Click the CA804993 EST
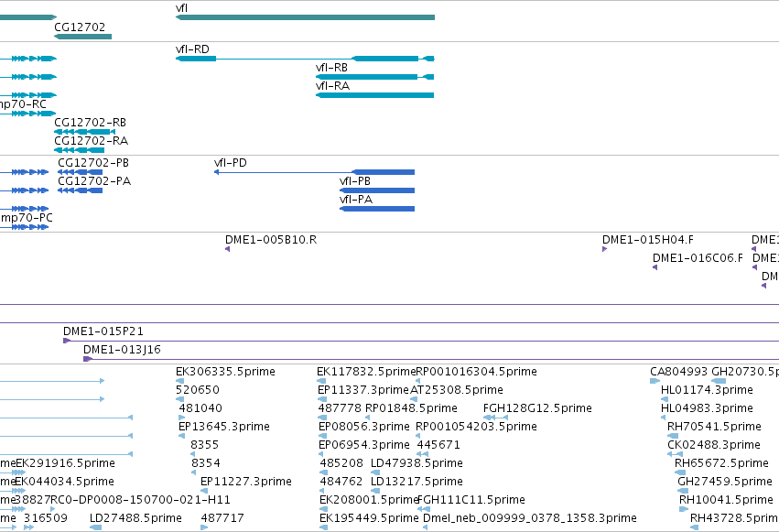The image size is (779, 532). click(x=655, y=381)
